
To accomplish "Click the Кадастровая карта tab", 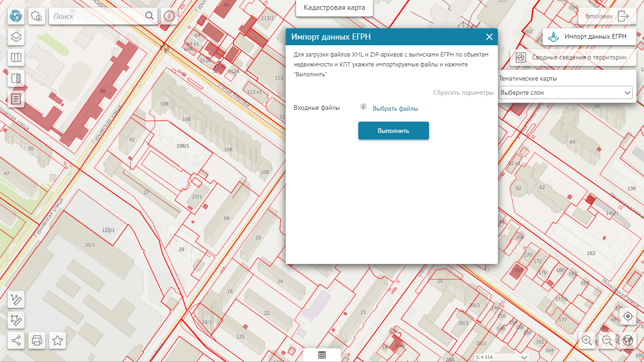I will 334,8.
